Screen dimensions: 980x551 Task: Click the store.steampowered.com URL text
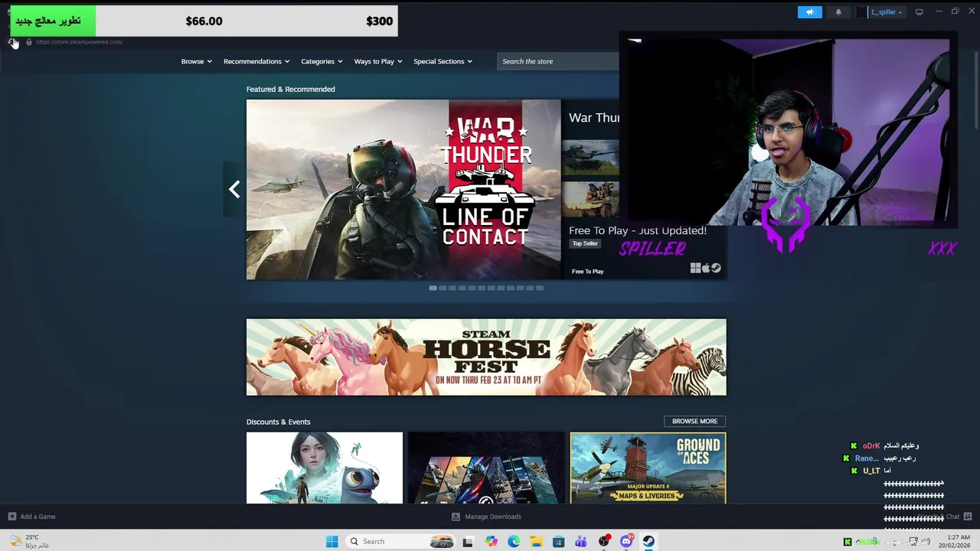79,42
